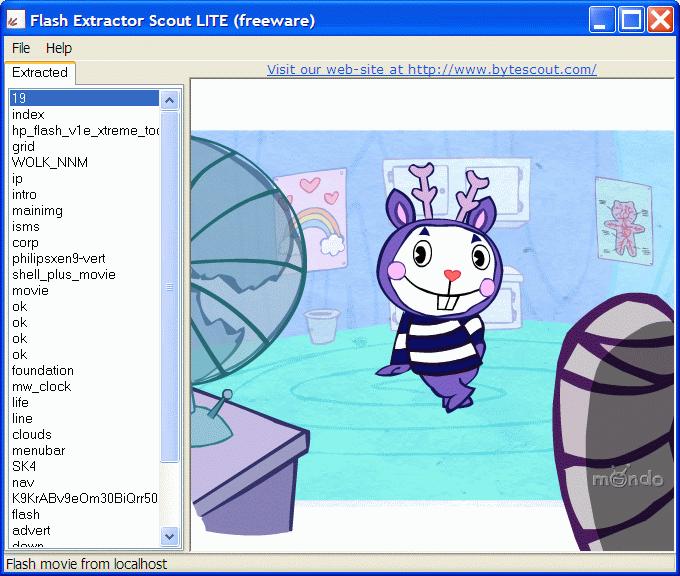
Task: Select the 'line' list entry
Action: [84, 419]
